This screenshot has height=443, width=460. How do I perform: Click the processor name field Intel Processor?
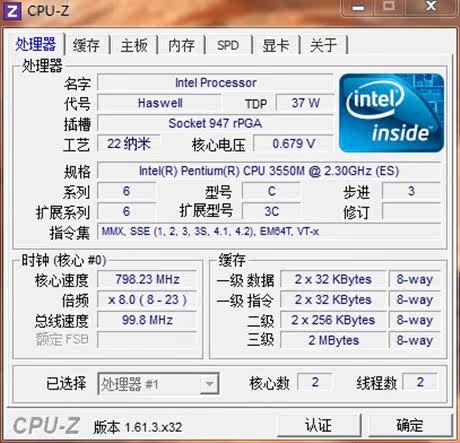pos(215,82)
